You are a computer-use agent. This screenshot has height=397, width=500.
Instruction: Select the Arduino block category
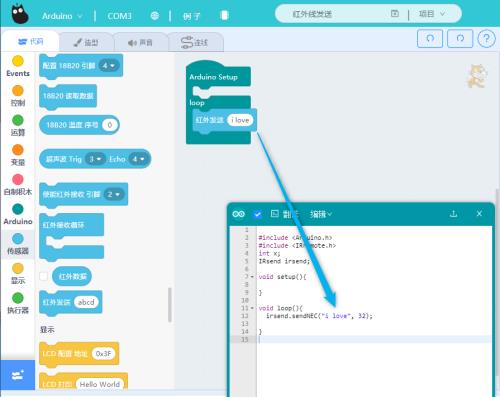click(x=18, y=215)
